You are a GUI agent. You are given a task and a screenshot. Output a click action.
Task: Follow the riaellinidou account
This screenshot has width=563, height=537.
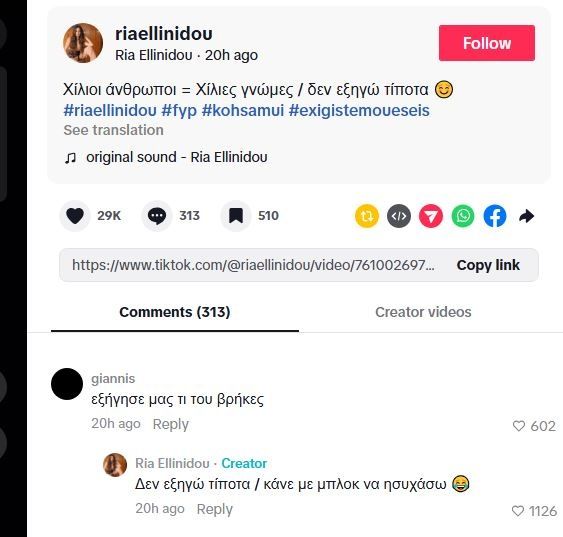(487, 43)
